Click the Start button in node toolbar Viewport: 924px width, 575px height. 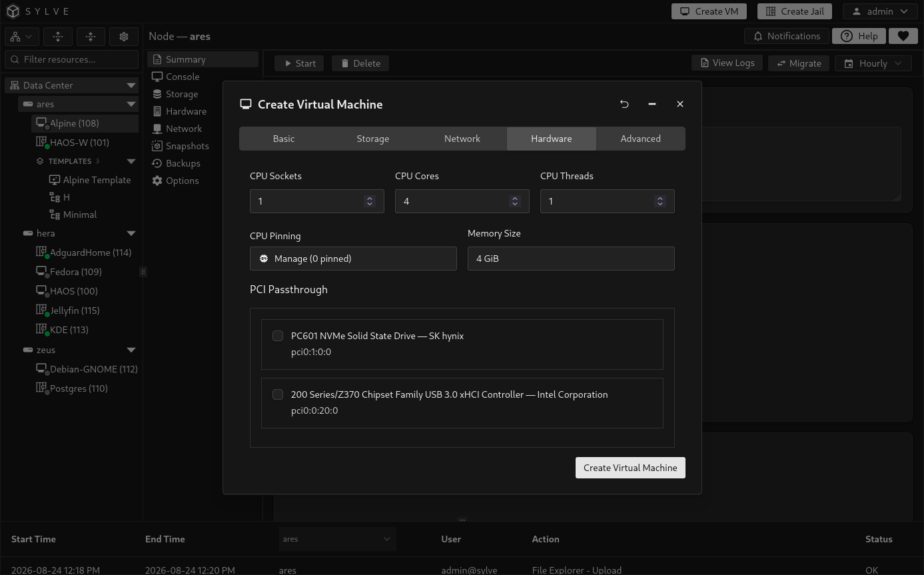pos(299,63)
